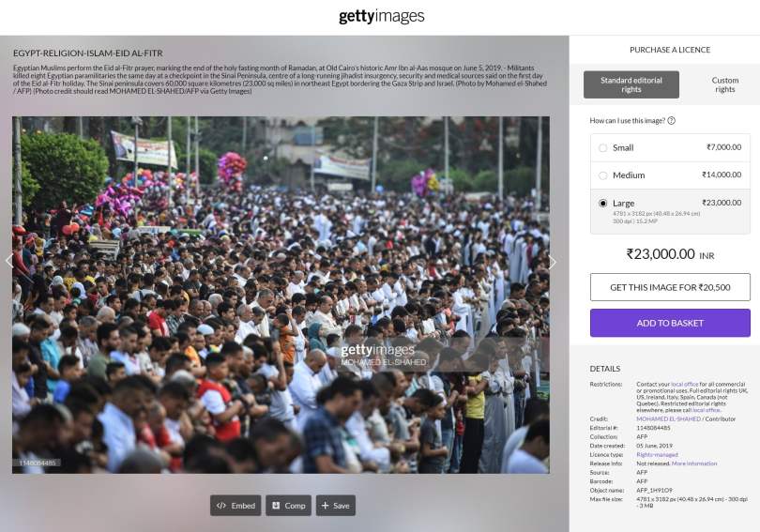Open the Rights-managed licence type link
760x532 pixels.
pos(657,454)
